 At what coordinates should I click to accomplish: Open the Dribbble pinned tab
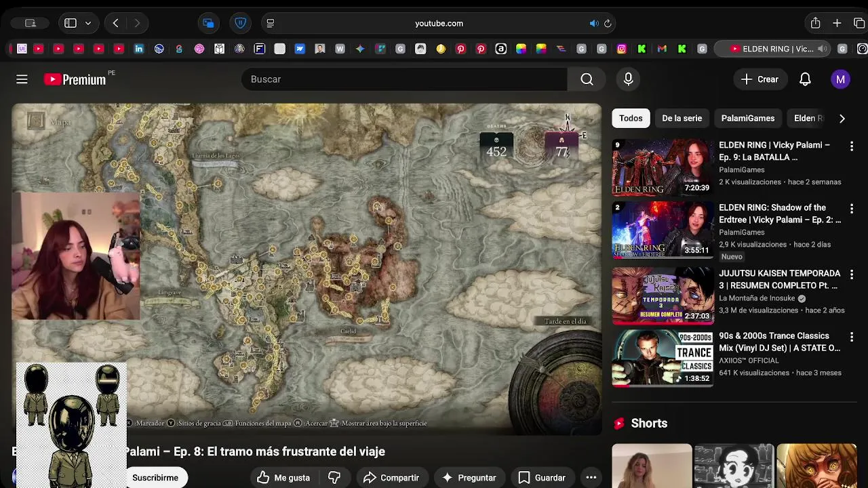(199, 49)
